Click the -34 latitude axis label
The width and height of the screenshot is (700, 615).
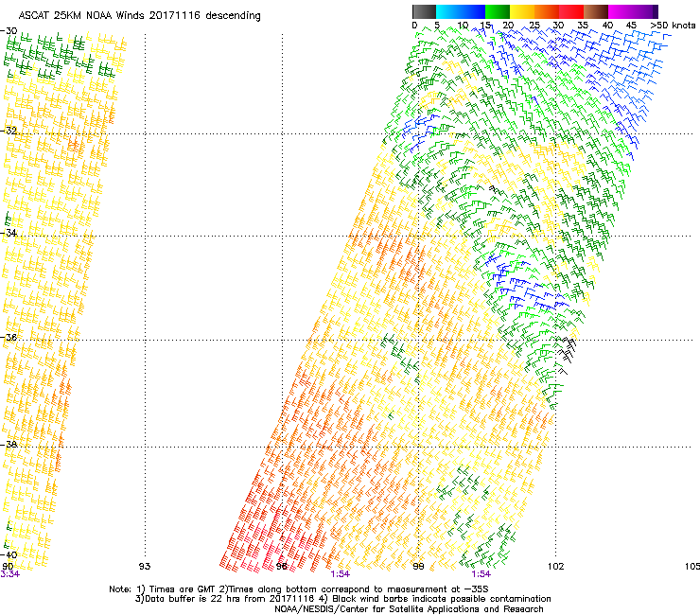[9, 233]
